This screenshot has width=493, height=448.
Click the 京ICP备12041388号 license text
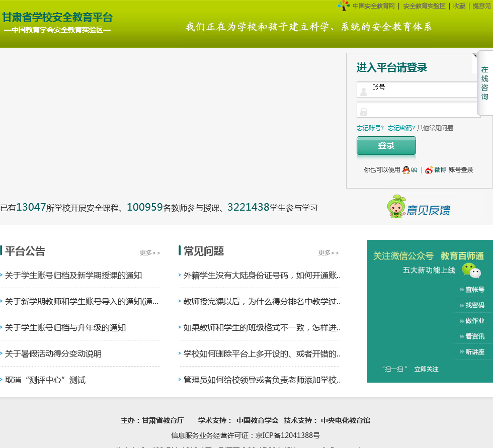[288, 435]
